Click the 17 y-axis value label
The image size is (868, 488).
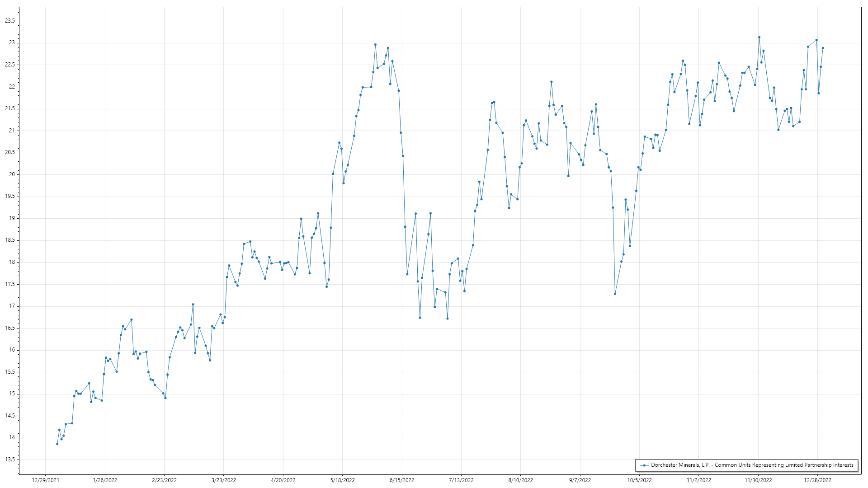point(12,306)
